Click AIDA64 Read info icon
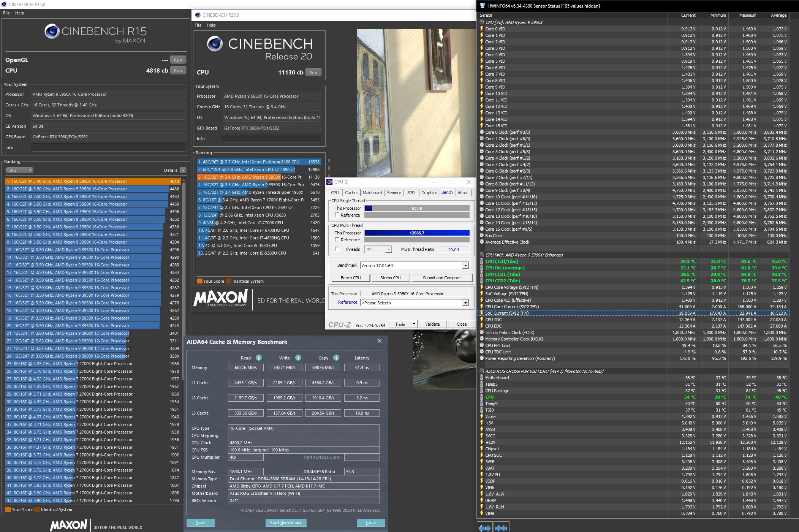Image resolution: width=799 pixels, height=532 pixels. pyautogui.click(x=259, y=358)
